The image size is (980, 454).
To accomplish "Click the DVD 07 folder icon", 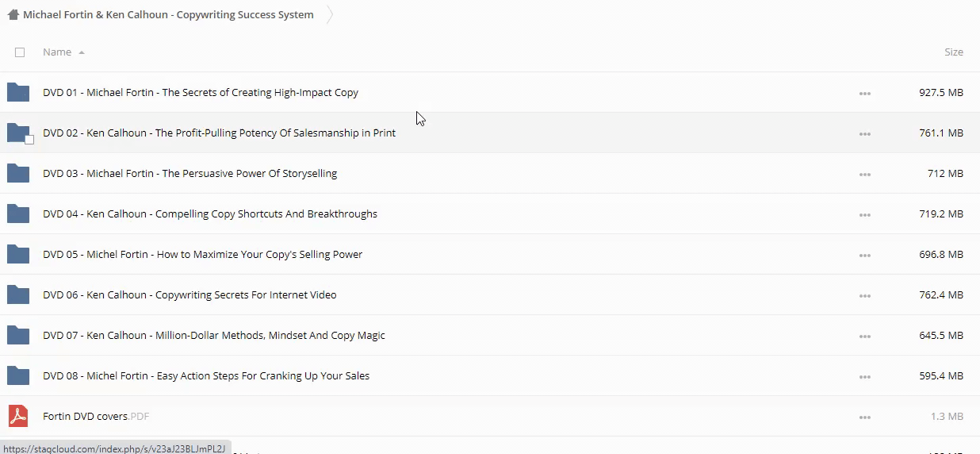I will [17, 335].
